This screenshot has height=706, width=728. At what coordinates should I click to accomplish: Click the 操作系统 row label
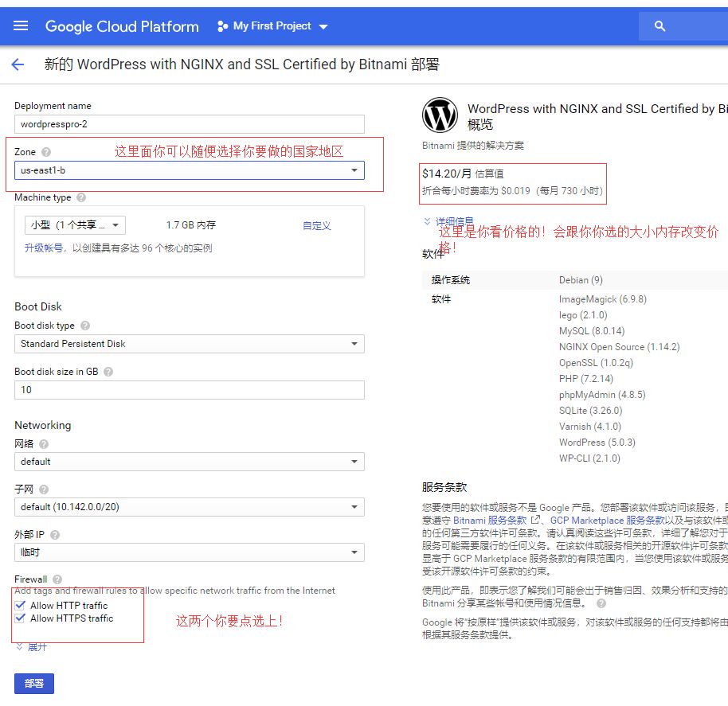450,280
